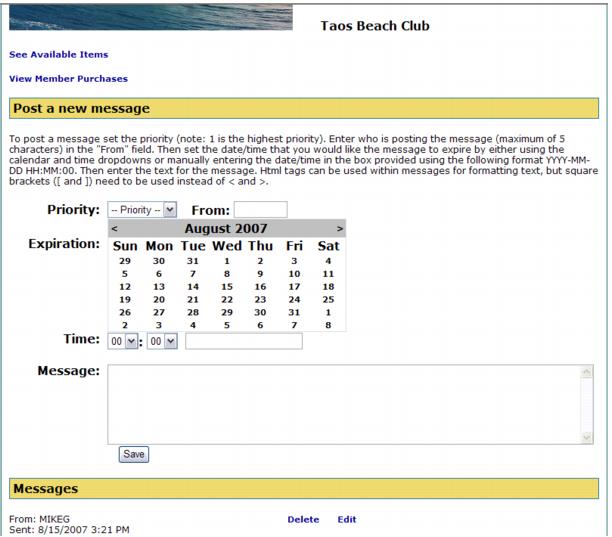
Task: Open the hour dropdown for Time
Action: pos(121,341)
